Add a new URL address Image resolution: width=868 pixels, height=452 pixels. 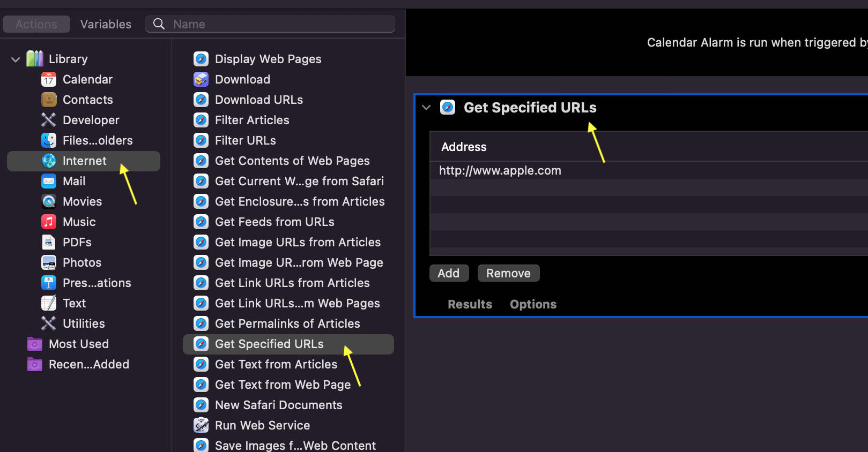pyautogui.click(x=449, y=273)
